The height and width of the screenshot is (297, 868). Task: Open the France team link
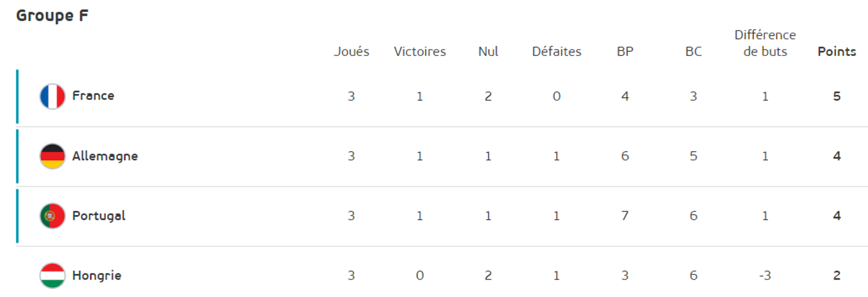tap(93, 95)
